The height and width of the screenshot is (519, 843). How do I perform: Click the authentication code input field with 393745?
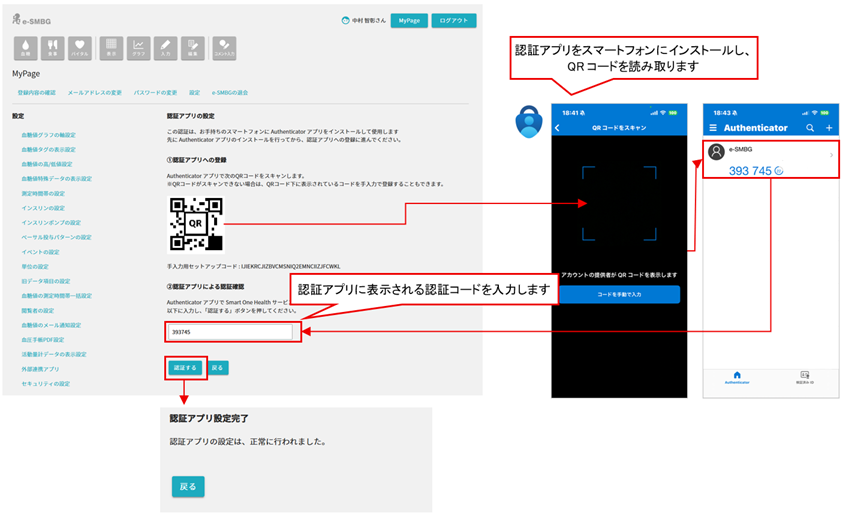click(x=231, y=332)
